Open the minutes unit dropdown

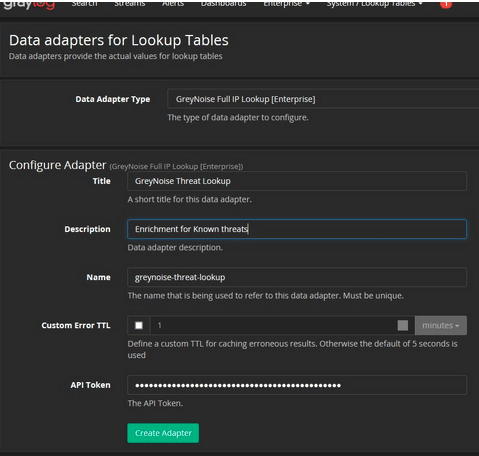(441, 325)
